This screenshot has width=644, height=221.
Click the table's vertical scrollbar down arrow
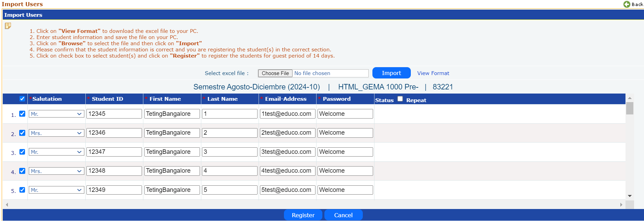[630, 196]
